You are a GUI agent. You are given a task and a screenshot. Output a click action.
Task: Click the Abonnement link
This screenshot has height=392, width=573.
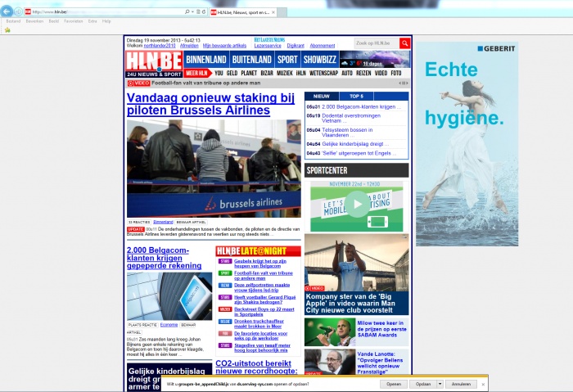coord(323,46)
